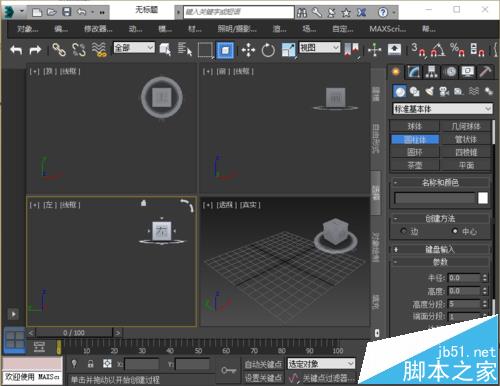Toggle the Percent Snap icon
500x386 pixels.
tap(458, 50)
